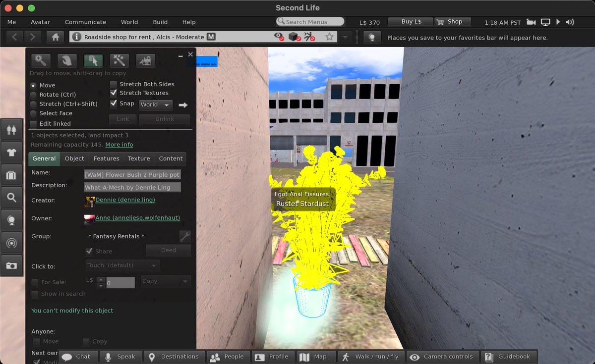
Task: Switch to the Texture tab
Action: pyautogui.click(x=139, y=158)
